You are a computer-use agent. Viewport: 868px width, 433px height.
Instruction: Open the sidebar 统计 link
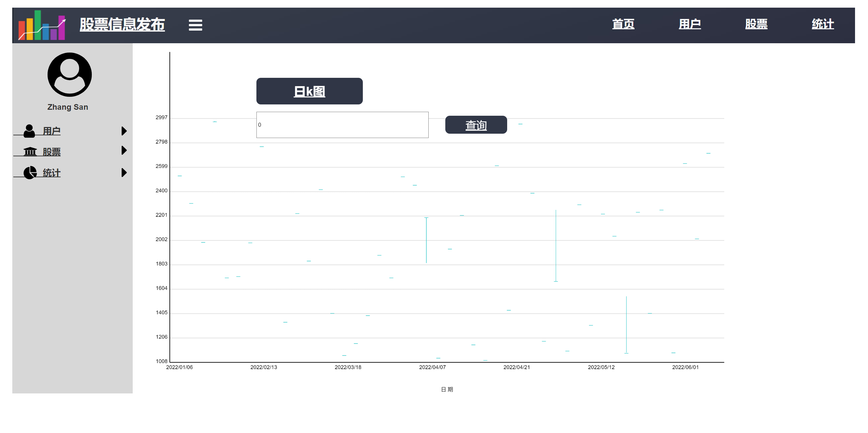52,173
